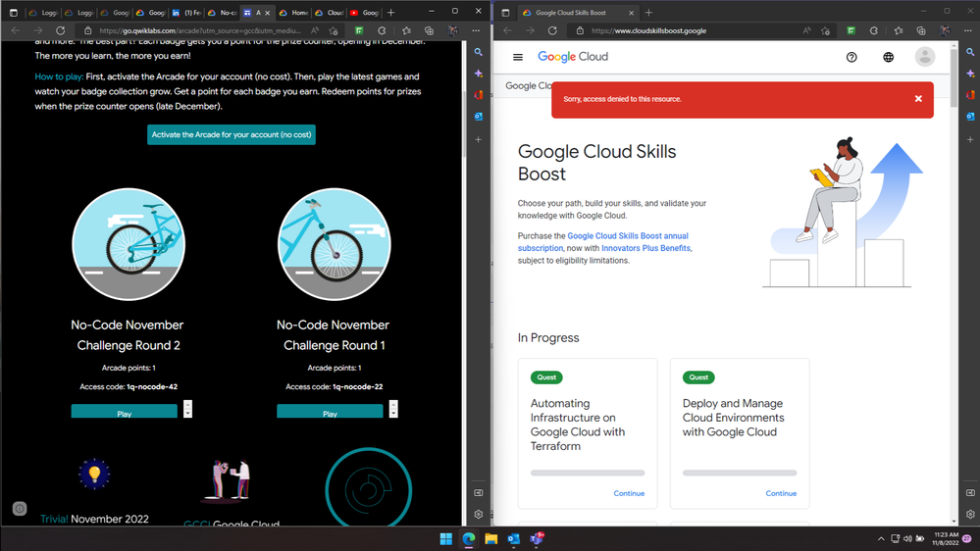
Task: Click stepper beside Round 1 Play button
Action: coord(393,409)
